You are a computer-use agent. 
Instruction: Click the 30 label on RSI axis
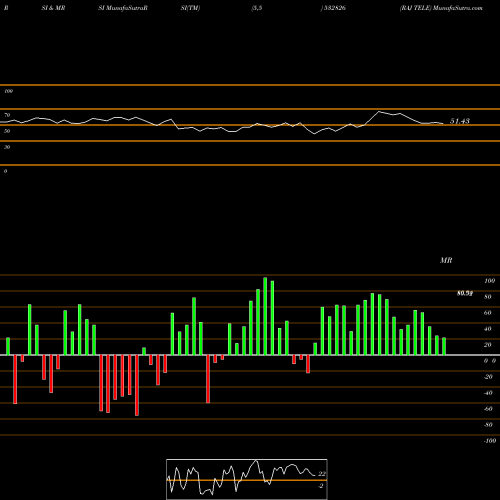(7, 147)
